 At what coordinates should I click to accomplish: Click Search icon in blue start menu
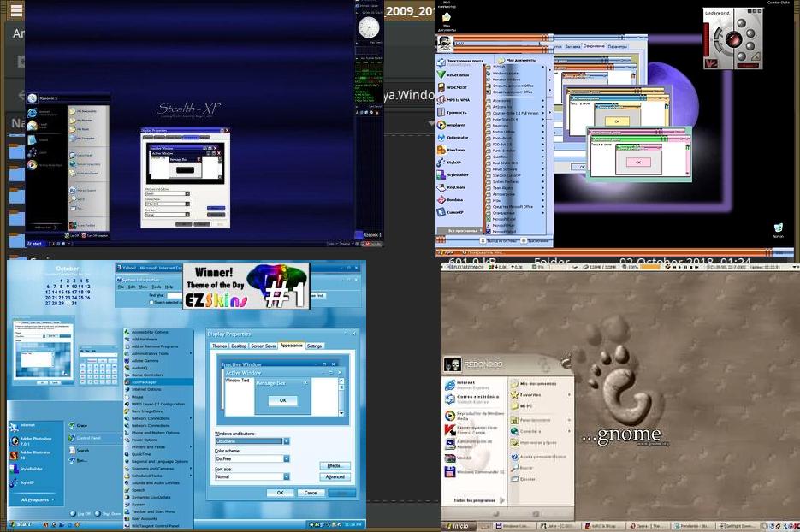click(x=72, y=451)
